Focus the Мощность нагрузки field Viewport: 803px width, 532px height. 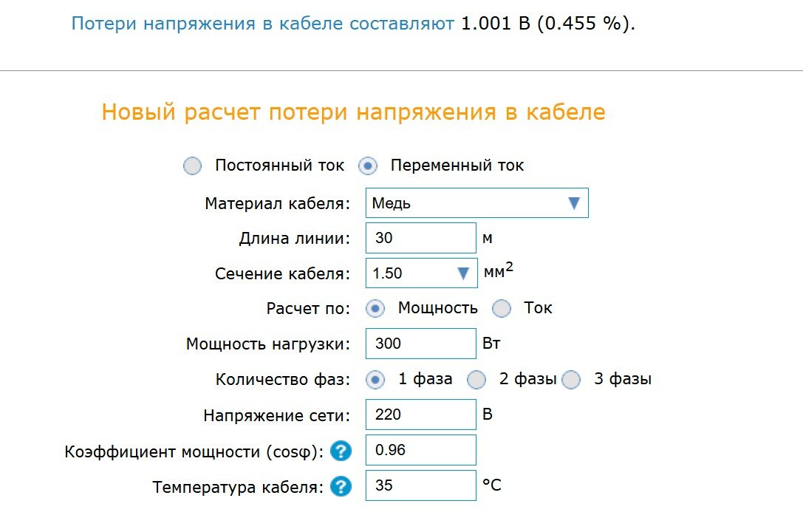pyautogui.click(x=421, y=344)
